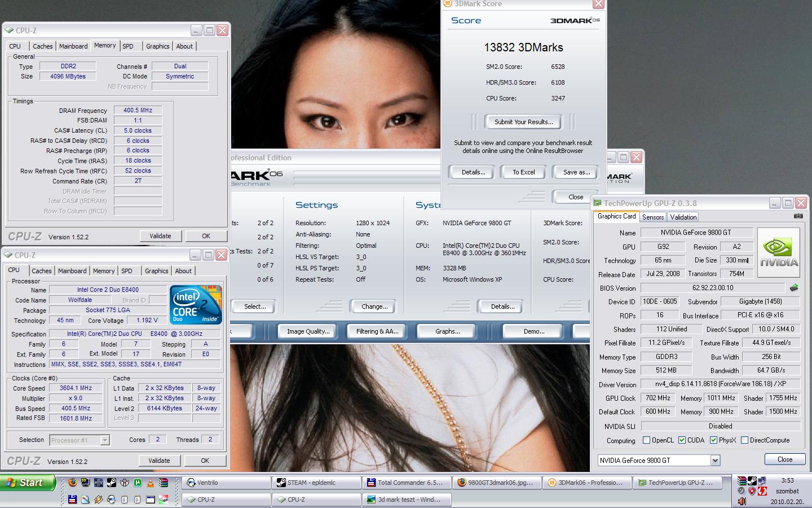This screenshot has width=812, height=508.
Task: Switch to Ventrilo taskbar item
Action: (226, 483)
